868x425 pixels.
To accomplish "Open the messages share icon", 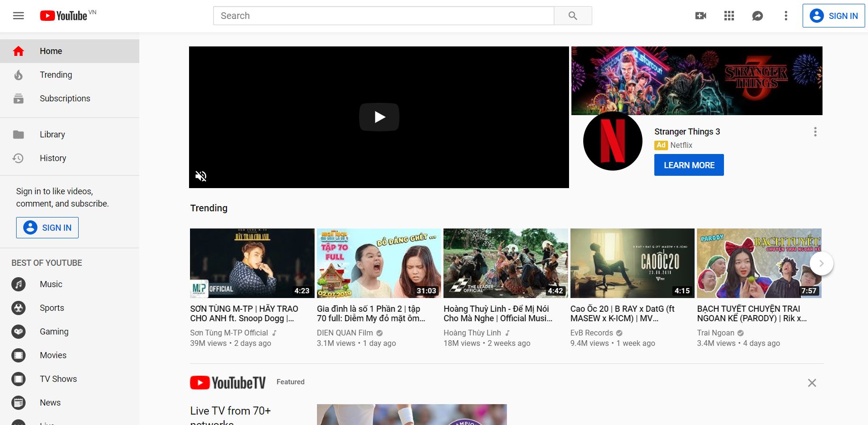I will 757,16.
